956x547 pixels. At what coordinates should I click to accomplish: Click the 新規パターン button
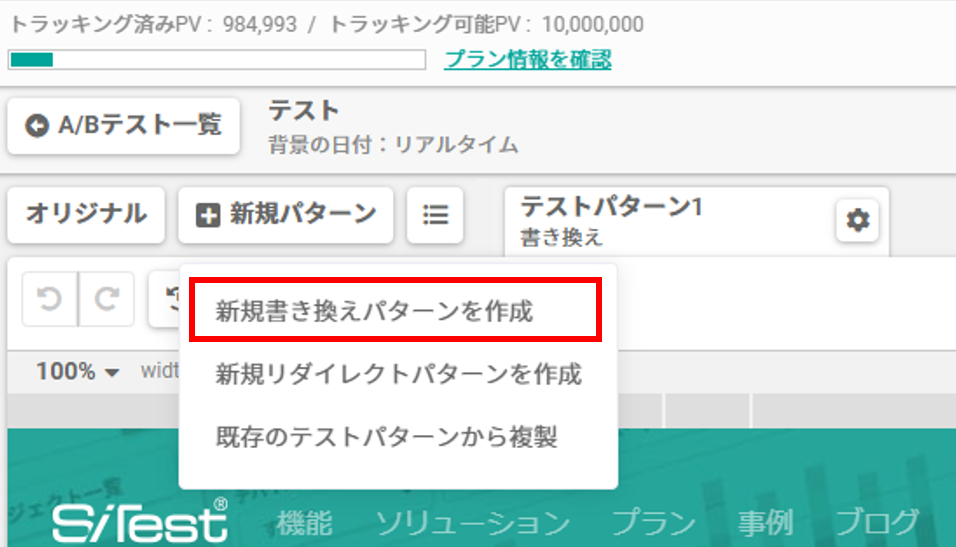tap(286, 215)
